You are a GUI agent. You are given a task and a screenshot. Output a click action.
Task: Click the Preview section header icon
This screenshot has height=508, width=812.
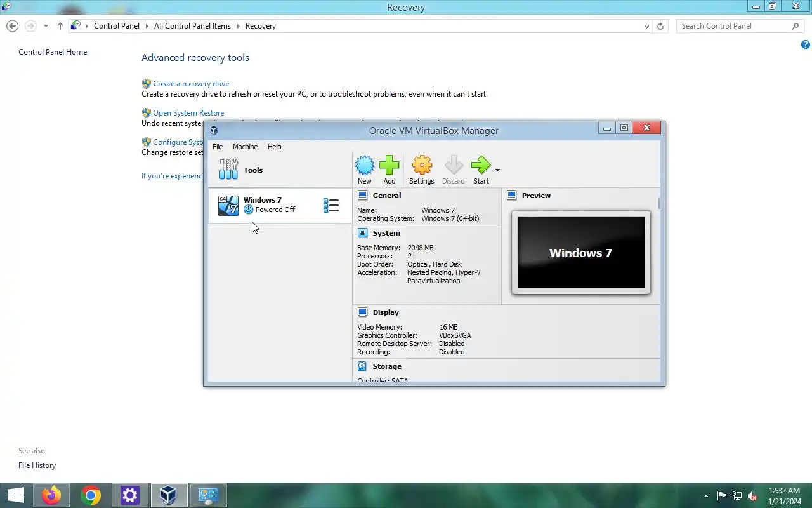pyautogui.click(x=512, y=196)
